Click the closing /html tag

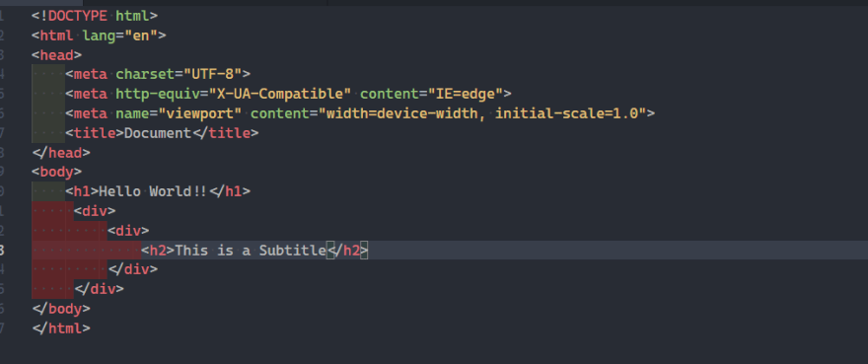(61, 328)
